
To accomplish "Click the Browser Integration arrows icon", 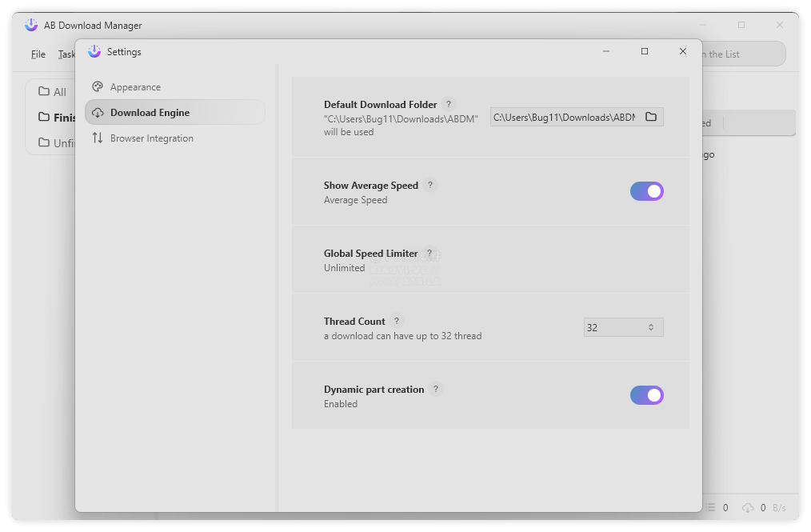I will click(98, 138).
